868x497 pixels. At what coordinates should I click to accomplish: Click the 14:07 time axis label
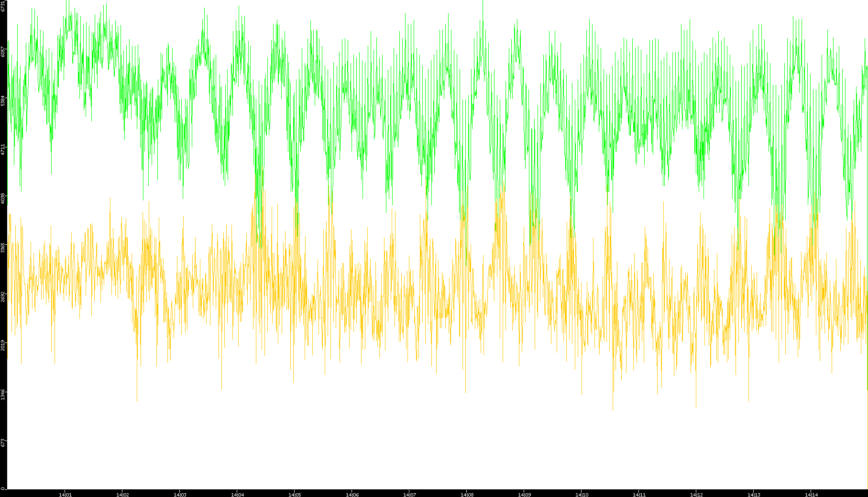click(x=409, y=495)
